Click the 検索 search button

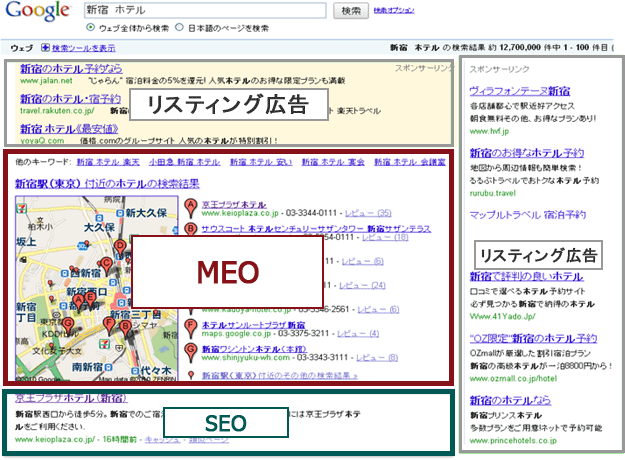[351, 11]
